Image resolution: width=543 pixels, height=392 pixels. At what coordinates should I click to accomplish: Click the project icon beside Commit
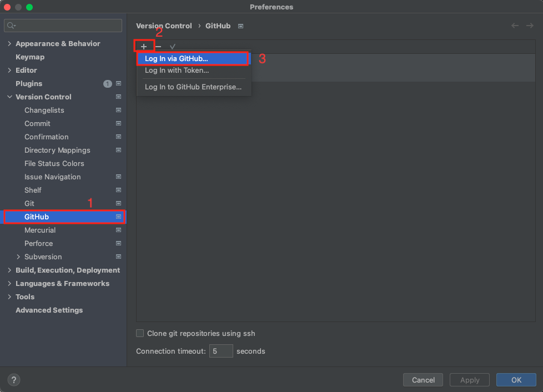click(x=118, y=124)
